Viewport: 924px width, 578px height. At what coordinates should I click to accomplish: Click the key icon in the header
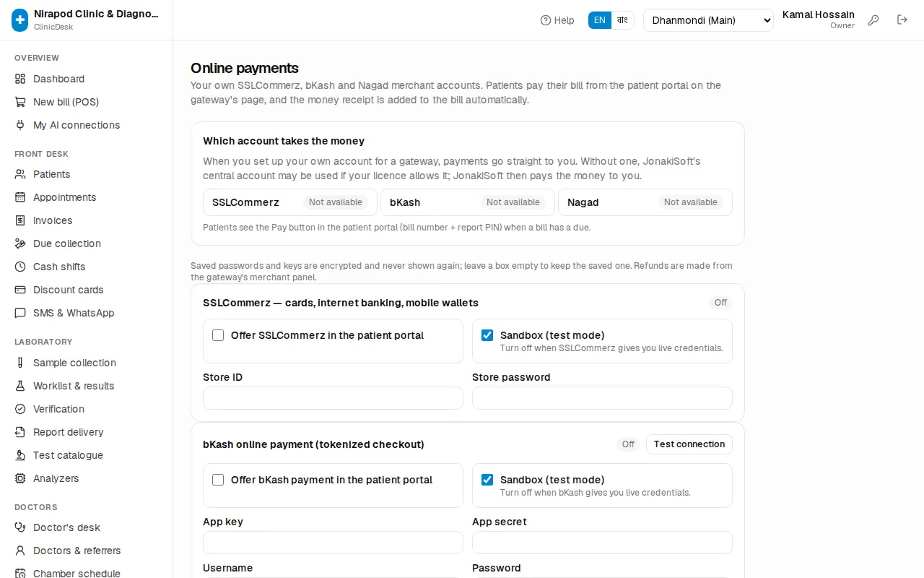(x=873, y=20)
